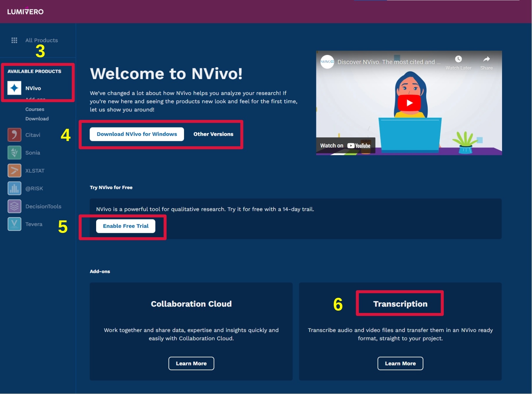Select Citavi in the sidebar

(x=33, y=135)
